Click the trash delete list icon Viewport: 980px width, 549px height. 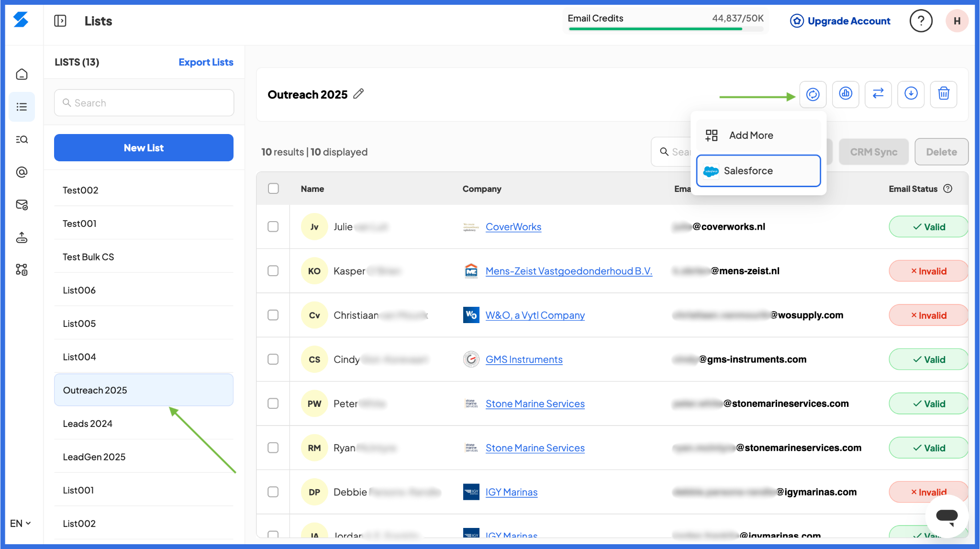pos(944,94)
